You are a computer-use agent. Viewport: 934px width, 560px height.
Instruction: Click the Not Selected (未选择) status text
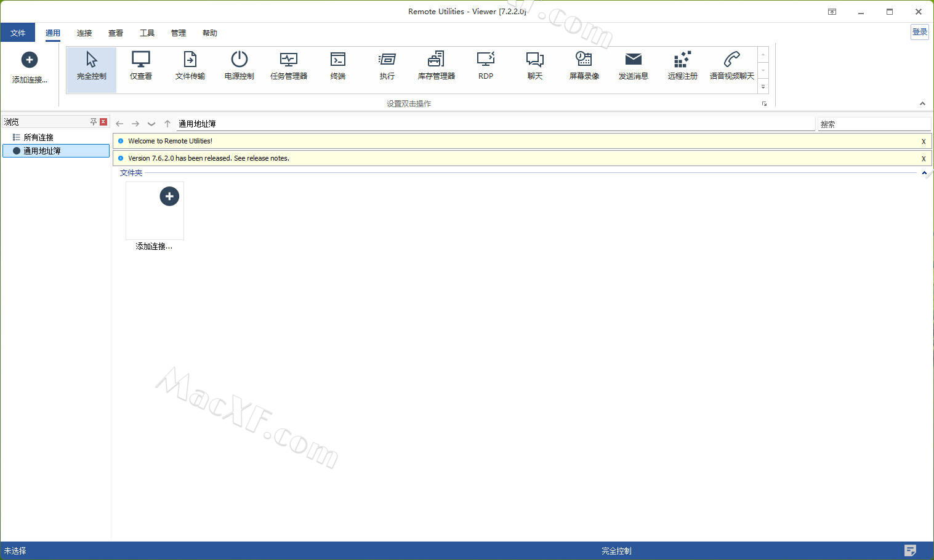tap(15, 551)
